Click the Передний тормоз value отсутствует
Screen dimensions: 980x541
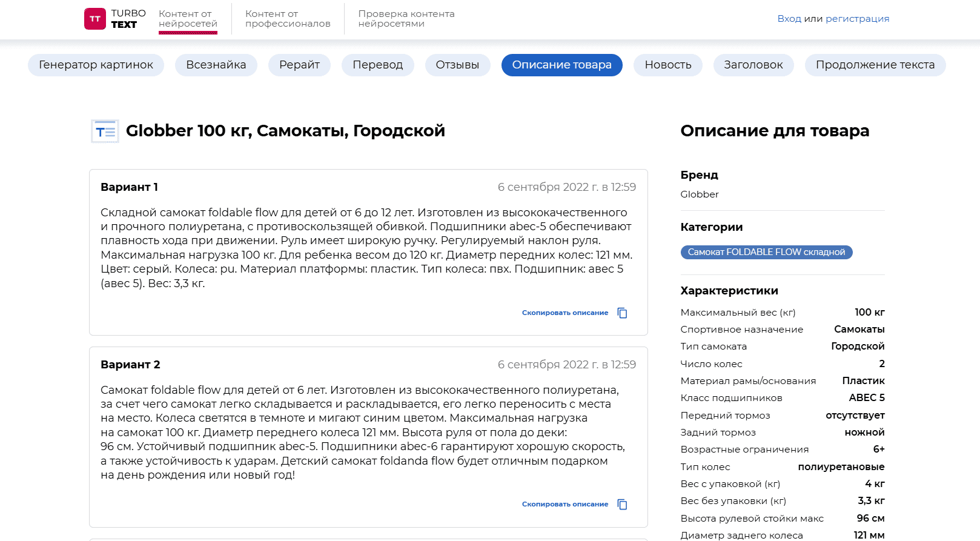(x=855, y=416)
